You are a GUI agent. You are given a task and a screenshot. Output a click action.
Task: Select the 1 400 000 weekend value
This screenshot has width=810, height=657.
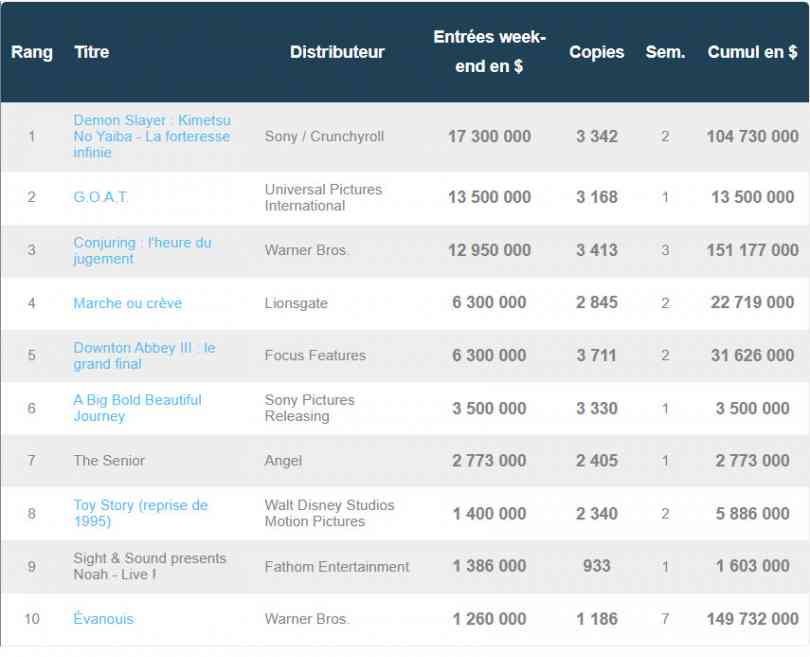(x=489, y=513)
